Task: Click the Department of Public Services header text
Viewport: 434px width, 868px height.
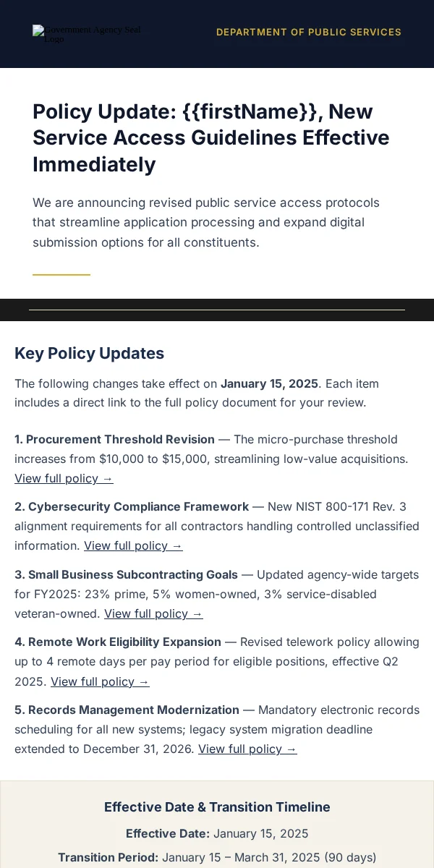Action: pyautogui.click(x=309, y=33)
